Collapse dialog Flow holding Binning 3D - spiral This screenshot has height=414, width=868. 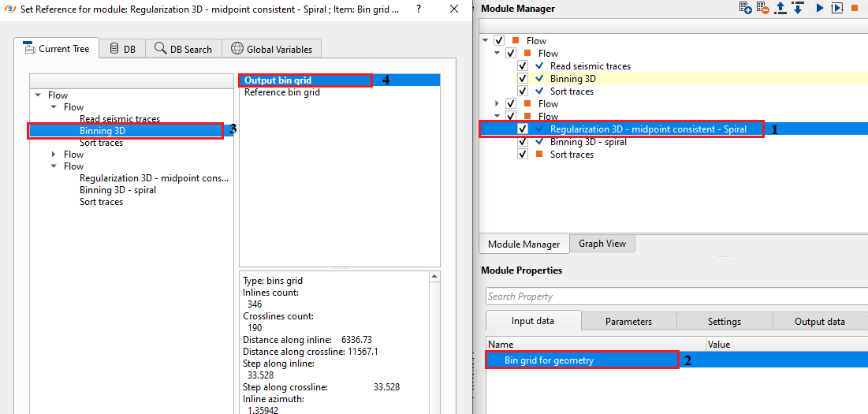tap(54, 166)
